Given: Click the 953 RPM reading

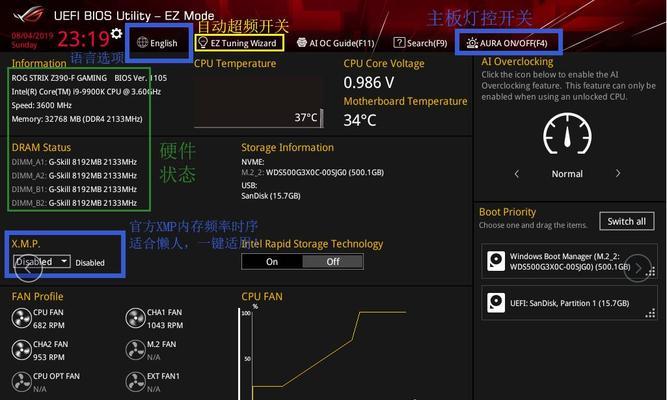Looking at the screenshot, I should pos(49,357).
